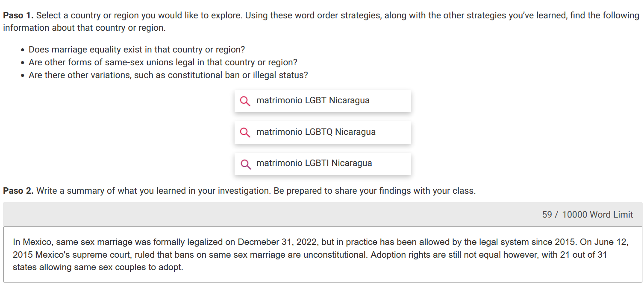Click the "Paso 1." heading label
The width and height of the screenshot is (644, 291).
[x=18, y=16]
